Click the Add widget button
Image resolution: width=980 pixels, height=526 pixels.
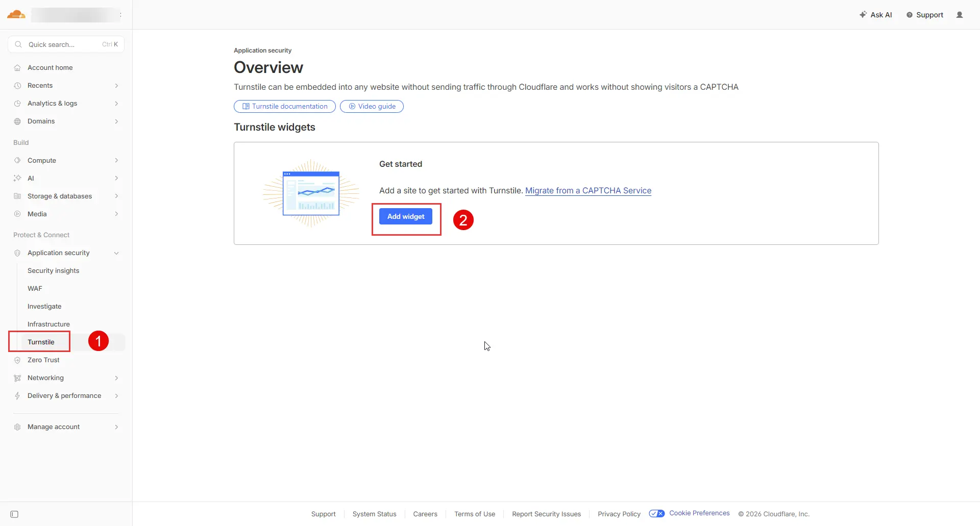[406, 216]
